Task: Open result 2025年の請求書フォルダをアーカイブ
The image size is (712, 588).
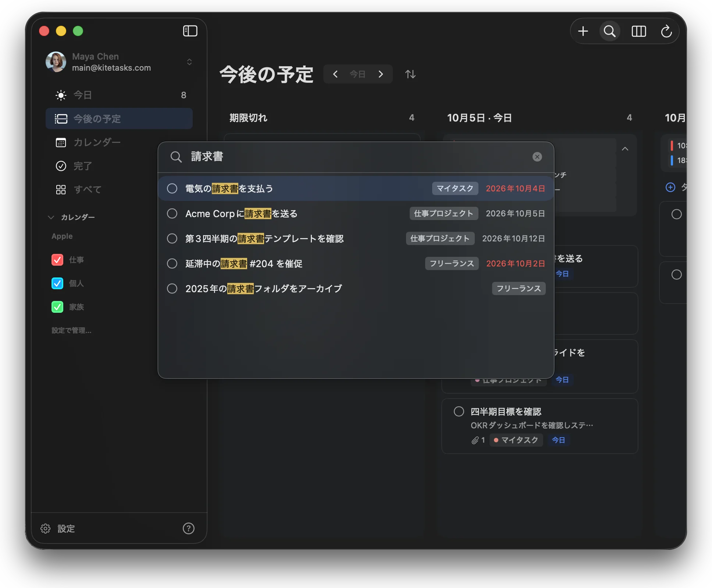Action: point(356,288)
